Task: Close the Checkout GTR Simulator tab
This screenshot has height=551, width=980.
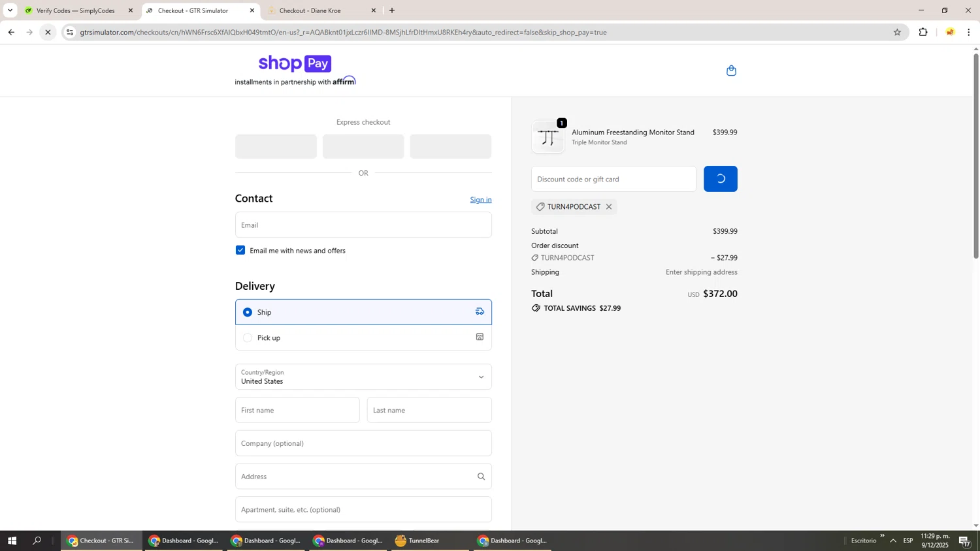Action: click(252, 10)
